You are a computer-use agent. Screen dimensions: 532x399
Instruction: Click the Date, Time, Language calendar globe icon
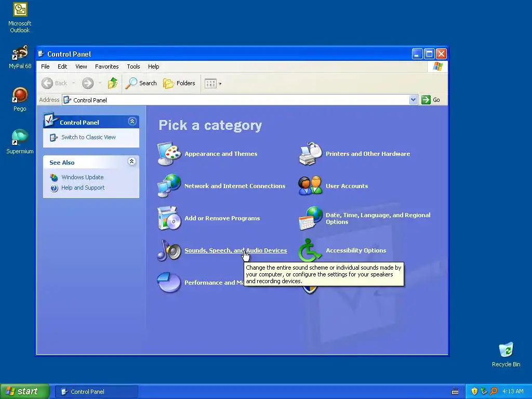(x=310, y=218)
